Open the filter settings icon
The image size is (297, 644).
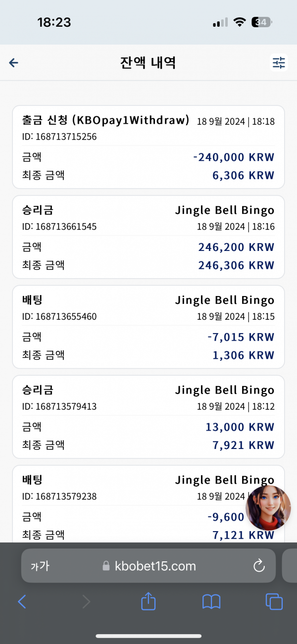pyautogui.click(x=279, y=62)
